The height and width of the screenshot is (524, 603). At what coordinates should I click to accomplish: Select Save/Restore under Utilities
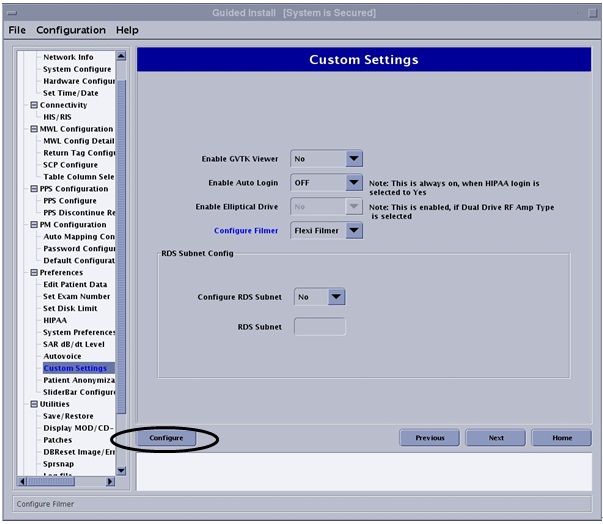pos(70,416)
